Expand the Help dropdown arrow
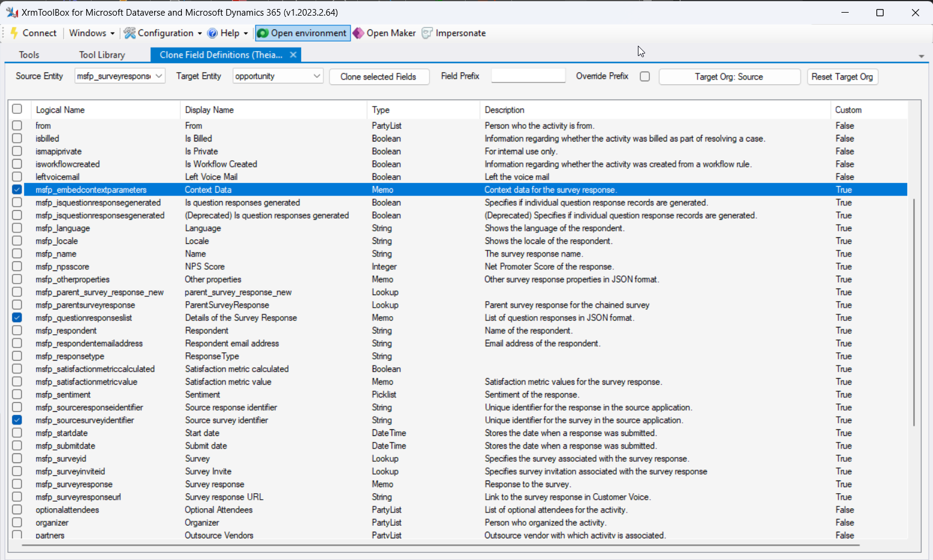This screenshot has width=933, height=560. [246, 34]
